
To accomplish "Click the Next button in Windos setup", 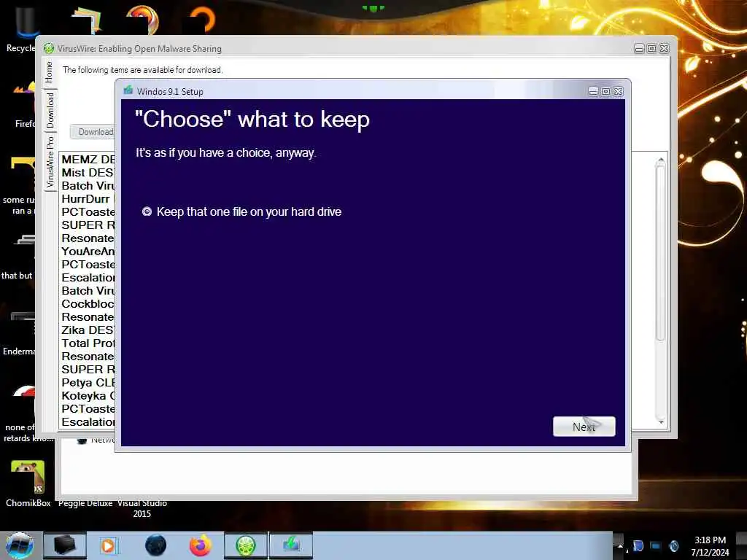I will [584, 426].
